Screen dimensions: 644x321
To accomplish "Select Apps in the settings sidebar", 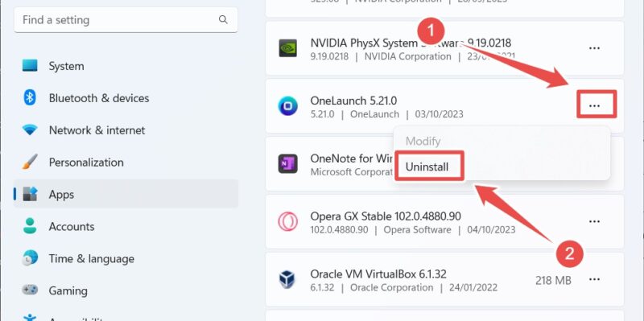I will pos(126,194).
